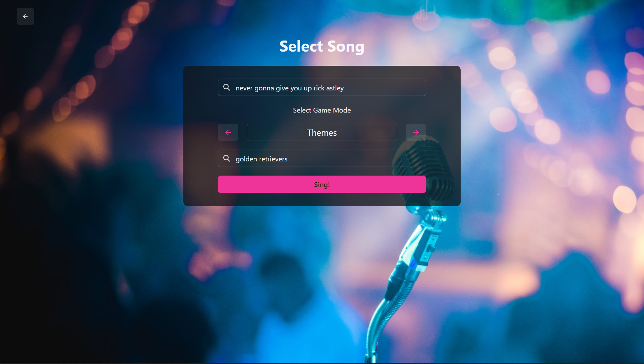Focus the theme field containing golden retrievers
The height and width of the screenshot is (364, 644).
click(322, 158)
